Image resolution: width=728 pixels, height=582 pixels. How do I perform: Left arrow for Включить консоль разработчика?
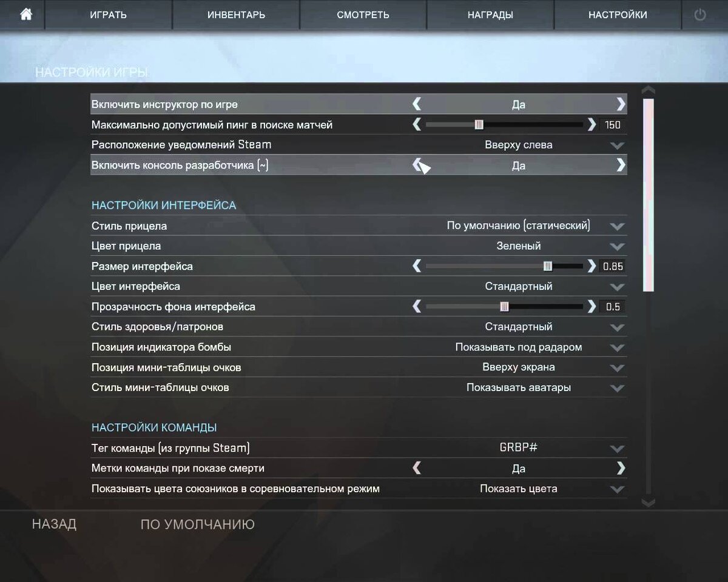click(417, 165)
